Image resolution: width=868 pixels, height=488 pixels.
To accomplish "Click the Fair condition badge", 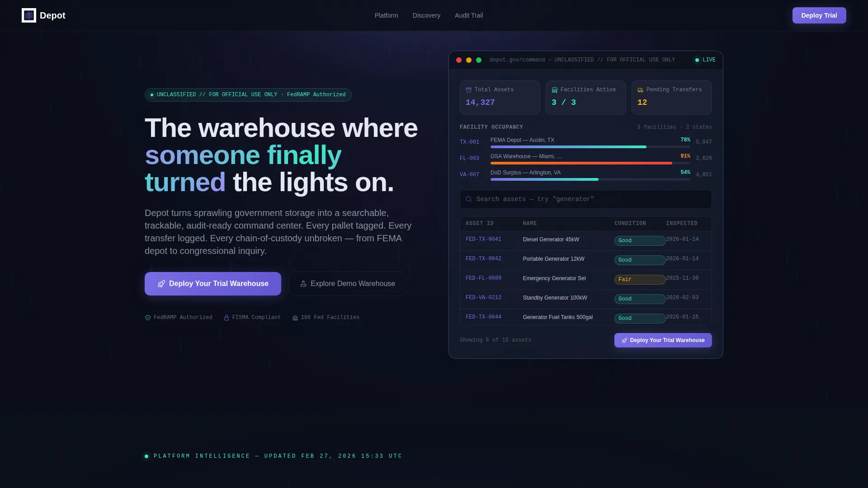I will click(640, 280).
